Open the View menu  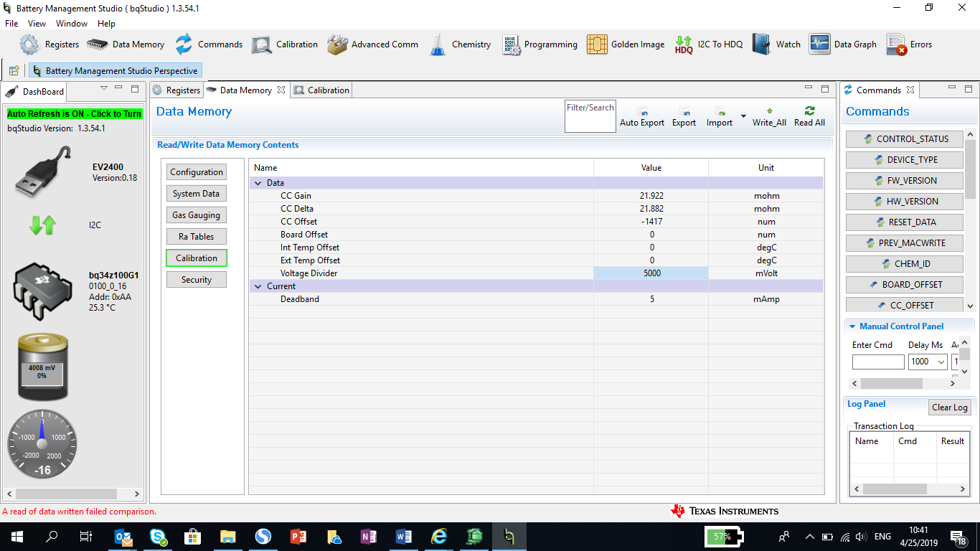coord(37,24)
